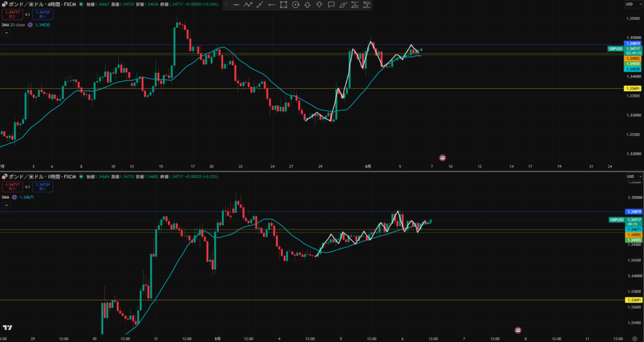Select the blue 1.34819 line label on top chart
644x342 pixels.
(633, 43)
